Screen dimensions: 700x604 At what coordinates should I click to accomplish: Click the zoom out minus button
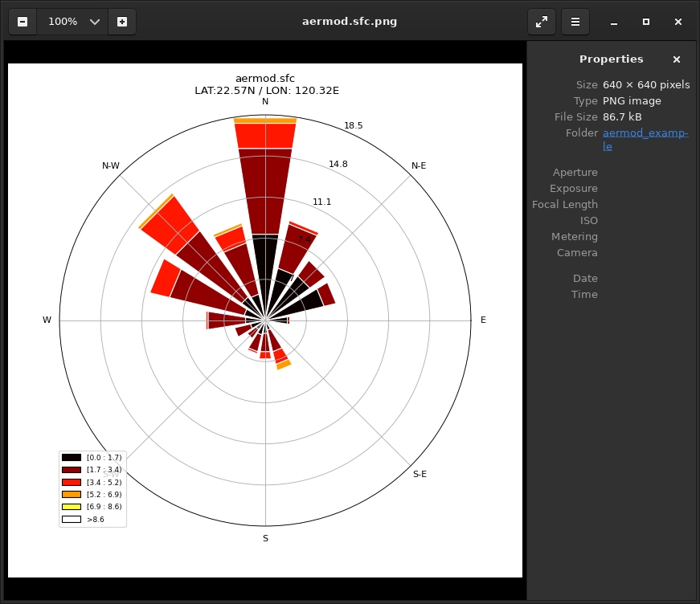23,22
